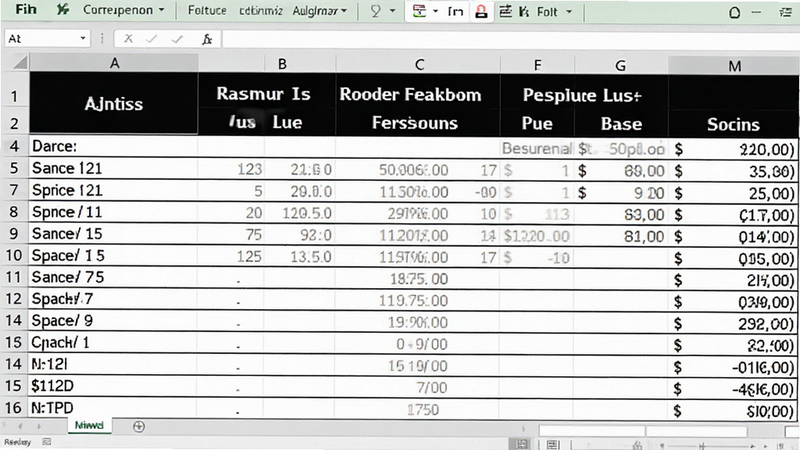Click the '18:75.00' cell
800x450 pixels.
(418, 279)
